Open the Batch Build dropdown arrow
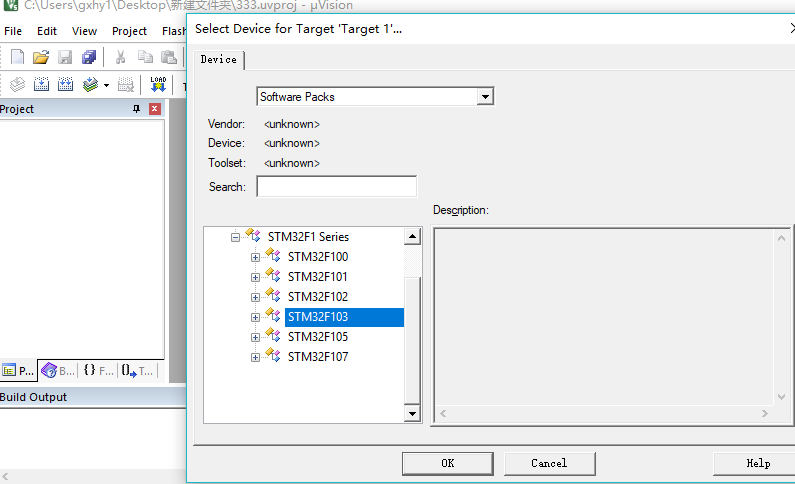Image resolution: width=795 pixels, height=484 pixels. coord(106,85)
